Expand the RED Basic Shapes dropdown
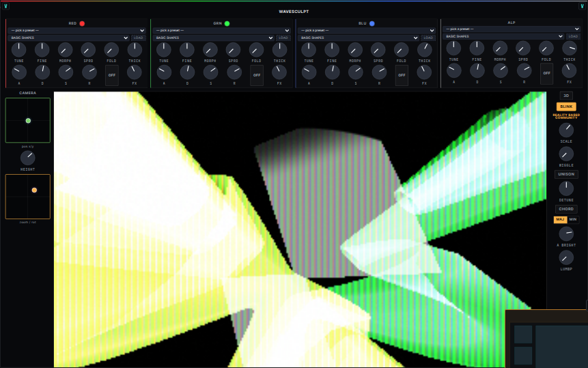This screenshot has width=588, height=368. click(x=68, y=38)
